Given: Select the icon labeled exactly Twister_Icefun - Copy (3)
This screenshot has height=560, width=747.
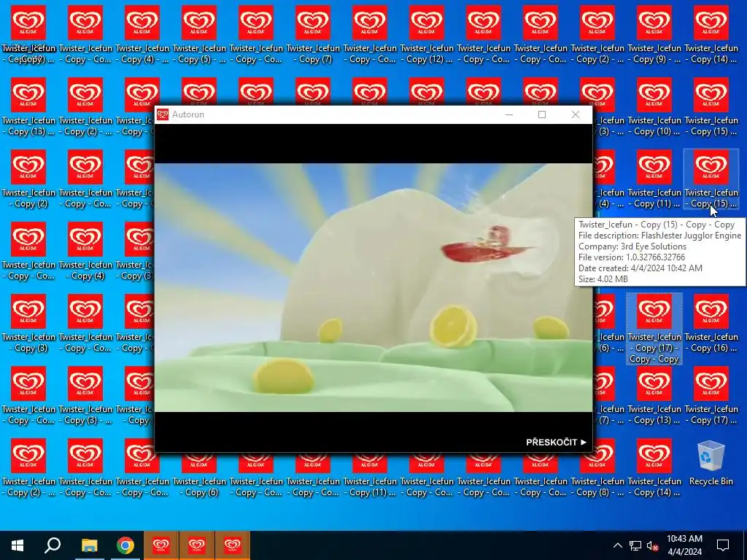Looking at the screenshot, I should pyautogui.click(x=28, y=324).
